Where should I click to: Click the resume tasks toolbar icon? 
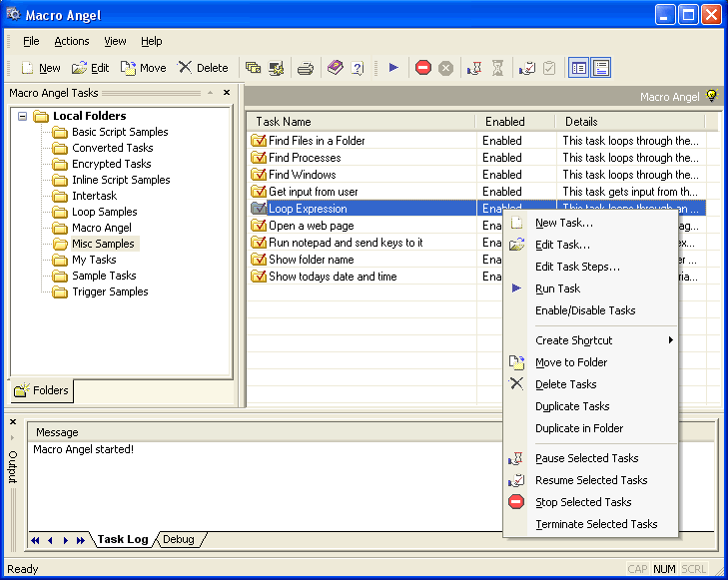coord(527,69)
